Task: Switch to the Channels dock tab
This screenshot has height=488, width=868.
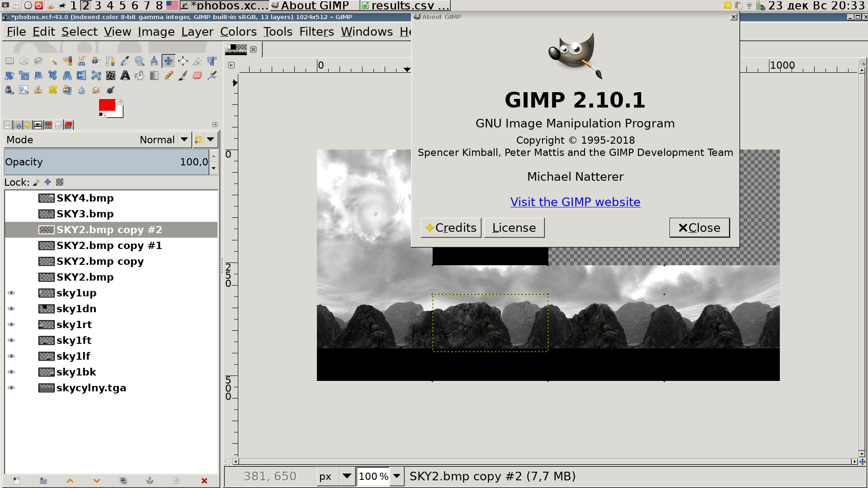Action: click(68, 125)
